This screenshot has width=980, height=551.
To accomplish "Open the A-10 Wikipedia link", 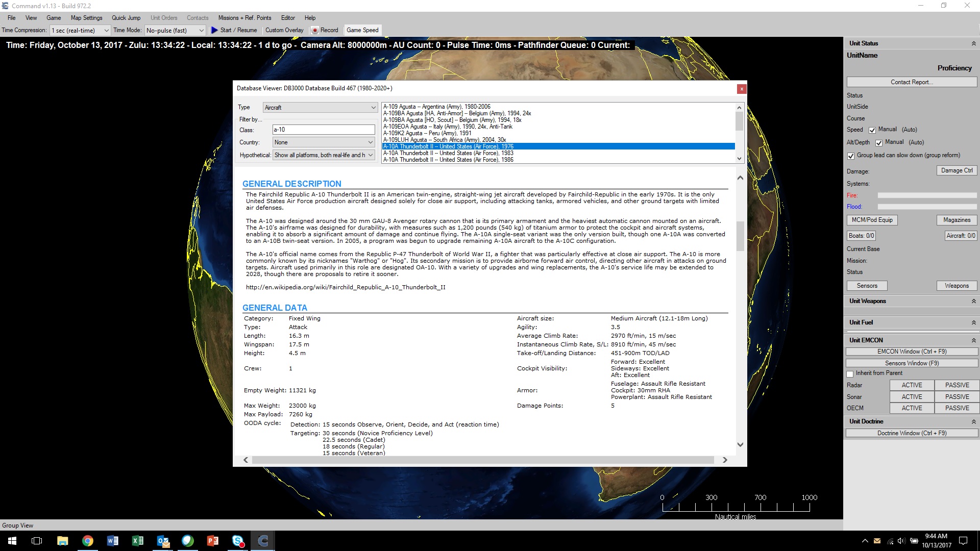I will click(x=346, y=287).
